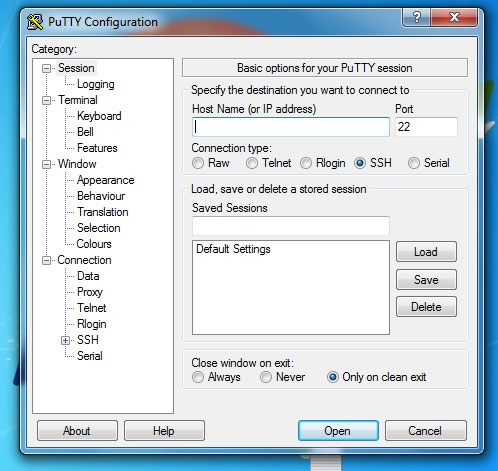
Task: Open the Keyboard settings category
Action: [x=99, y=116]
